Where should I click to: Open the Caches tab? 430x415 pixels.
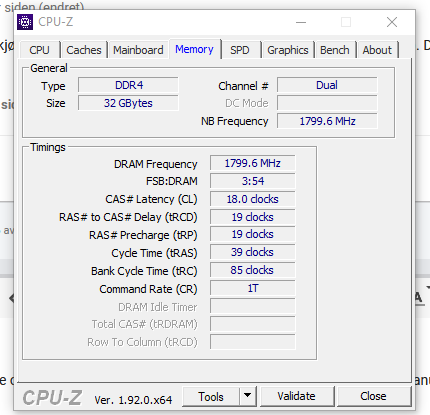[84, 50]
